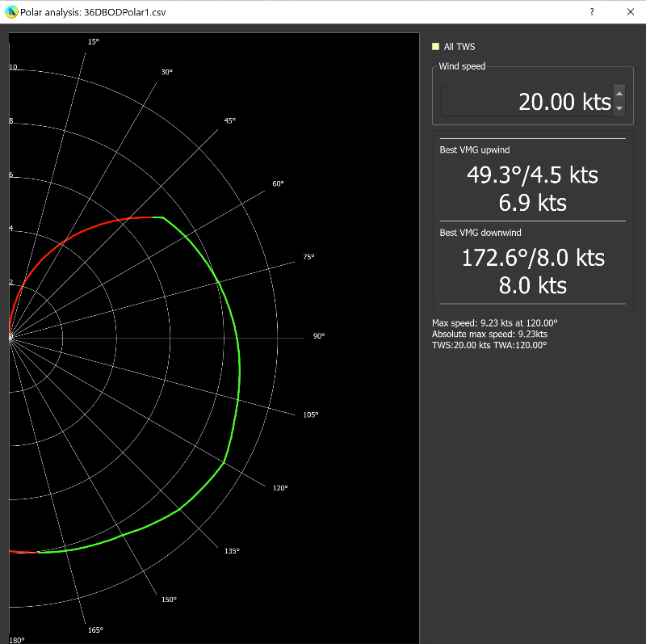Click the 6.9 kts upwind speed value
The image size is (646, 644).
coord(532,203)
